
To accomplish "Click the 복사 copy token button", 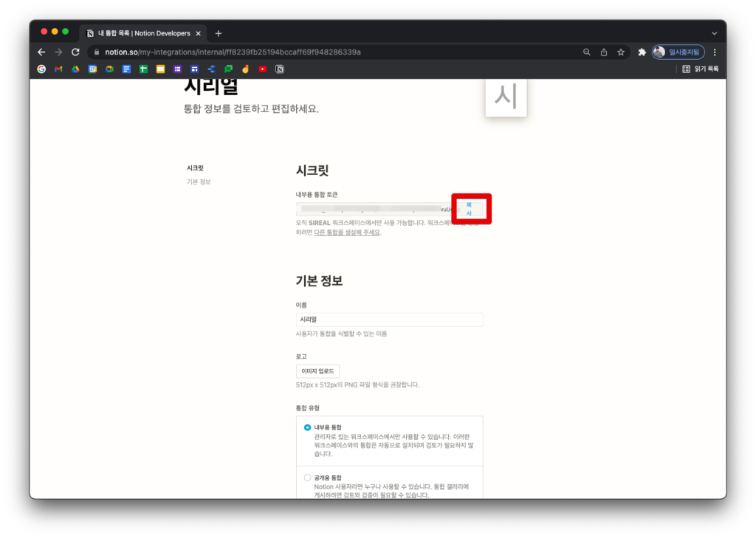I will coord(469,210).
